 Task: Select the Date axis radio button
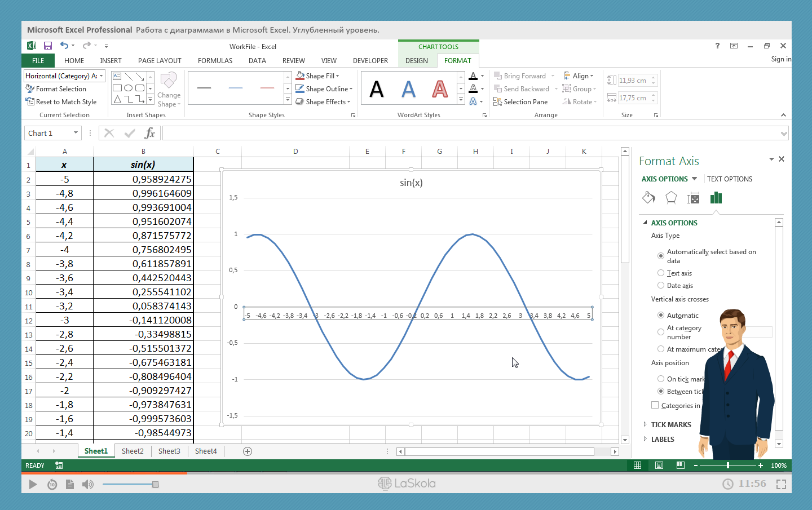click(661, 285)
